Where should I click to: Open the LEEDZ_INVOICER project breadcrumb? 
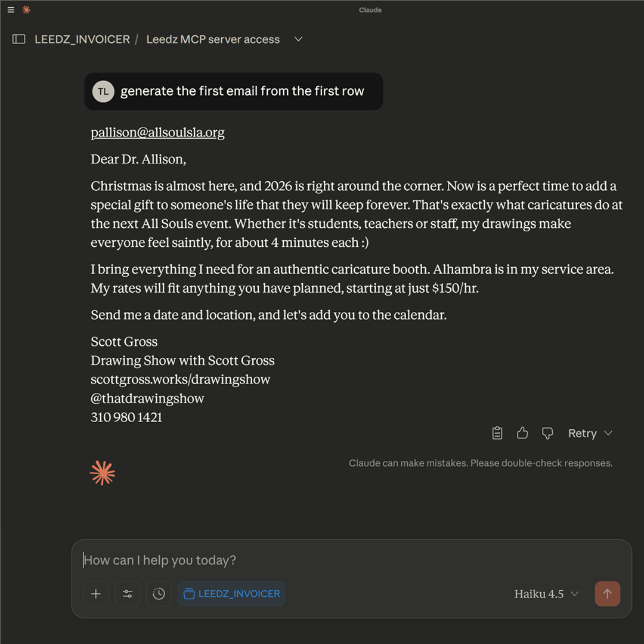(82, 39)
